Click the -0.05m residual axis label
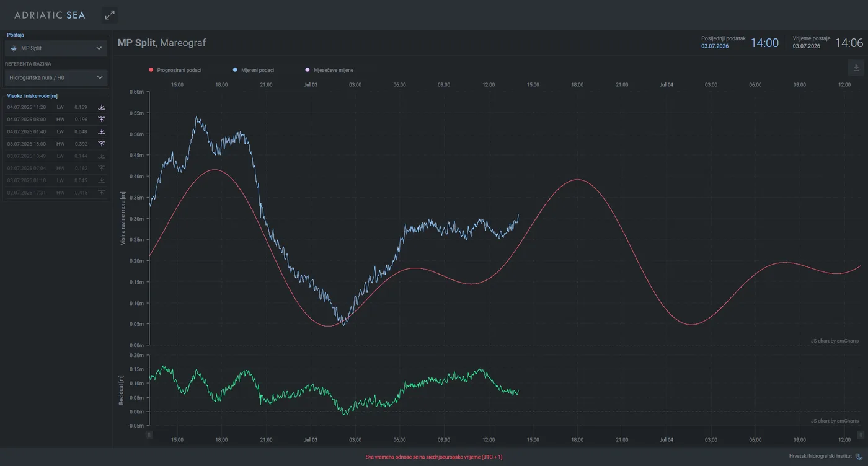 click(x=136, y=426)
